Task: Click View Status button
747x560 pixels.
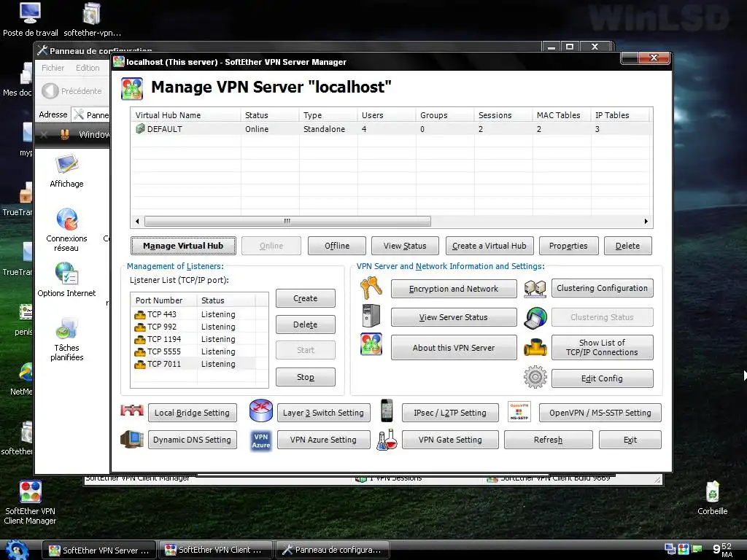Action: tap(405, 246)
